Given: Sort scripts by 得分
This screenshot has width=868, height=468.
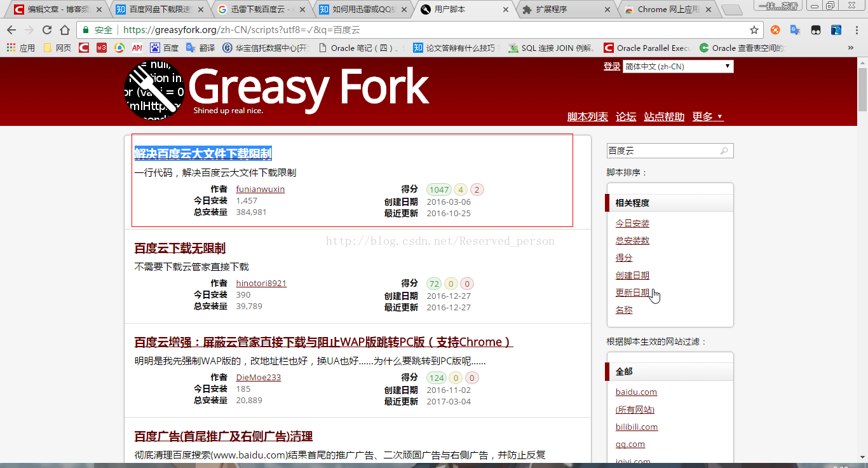Looking at the screenshot, I should (x=624, y=258).
